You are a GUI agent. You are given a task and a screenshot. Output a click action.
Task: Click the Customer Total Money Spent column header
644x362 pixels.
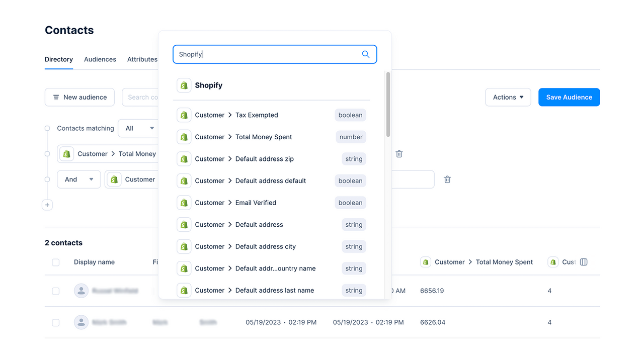[476, 262]
